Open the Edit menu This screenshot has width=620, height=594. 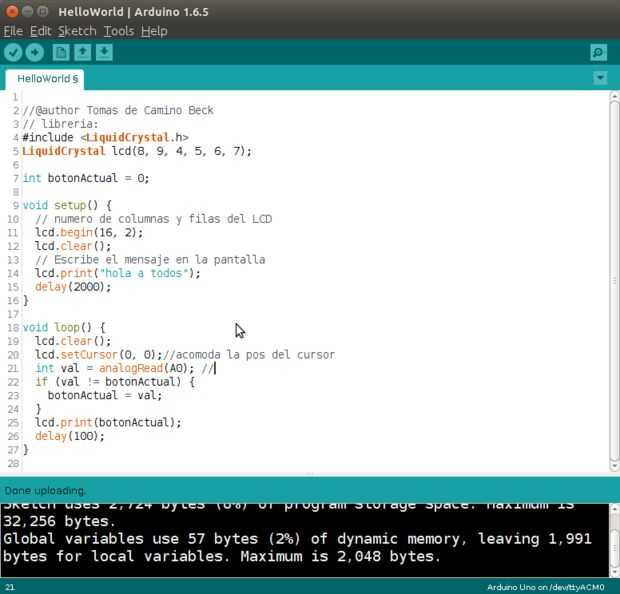pyautogui.click(x=41, y=31)
